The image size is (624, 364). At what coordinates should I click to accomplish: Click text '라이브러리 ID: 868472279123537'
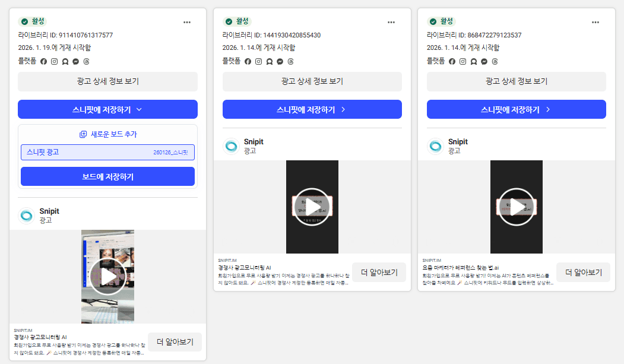click(x=474, y=35)
